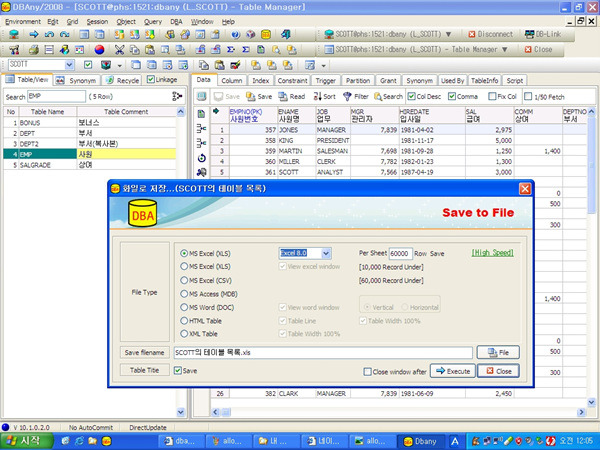Click the Sort icon in data toolbar
The width and height of the screenshot is (600, 450).
(318, 96)
